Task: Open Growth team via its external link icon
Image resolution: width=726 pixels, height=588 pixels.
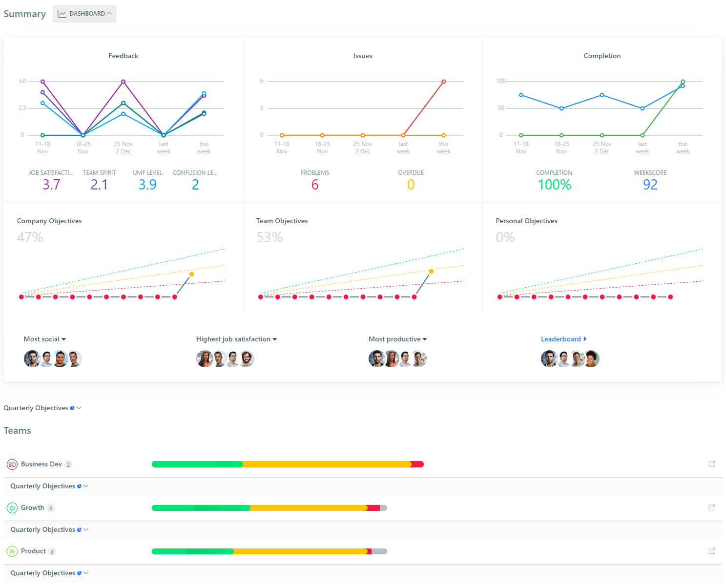Action: point(711,507)
